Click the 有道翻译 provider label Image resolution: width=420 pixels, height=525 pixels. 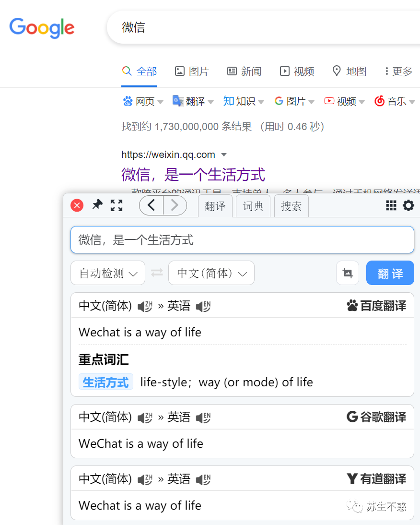(x=376, y=479)
